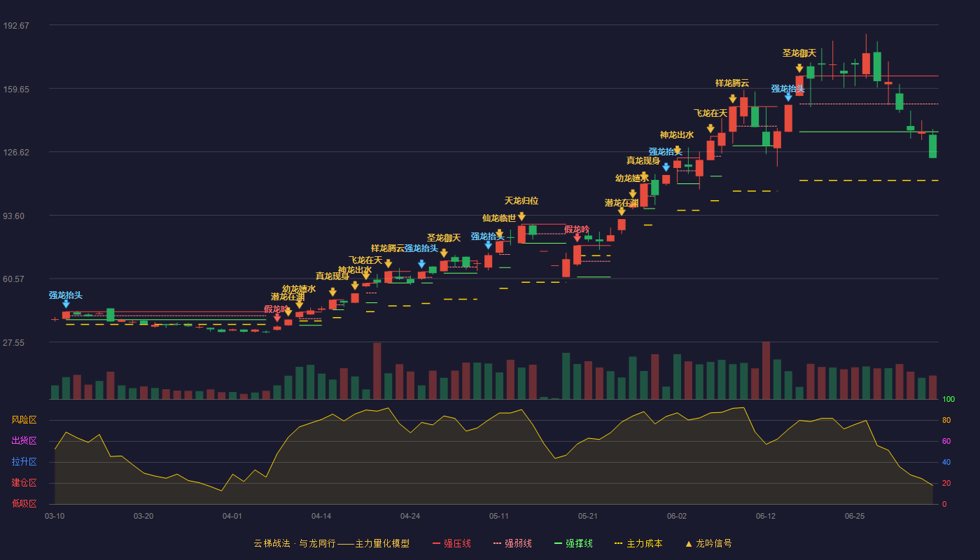Click the 仙龙临世 gold signal arrow
980x560 pixels.
pyautogui.click(x=499, y=234)
